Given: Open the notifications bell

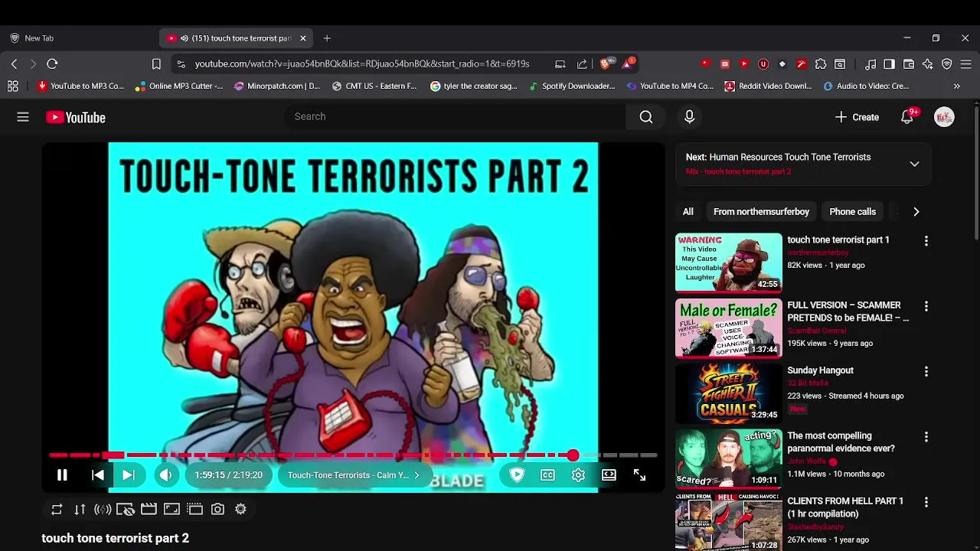Looking at the screenshot, I should 907,117.
